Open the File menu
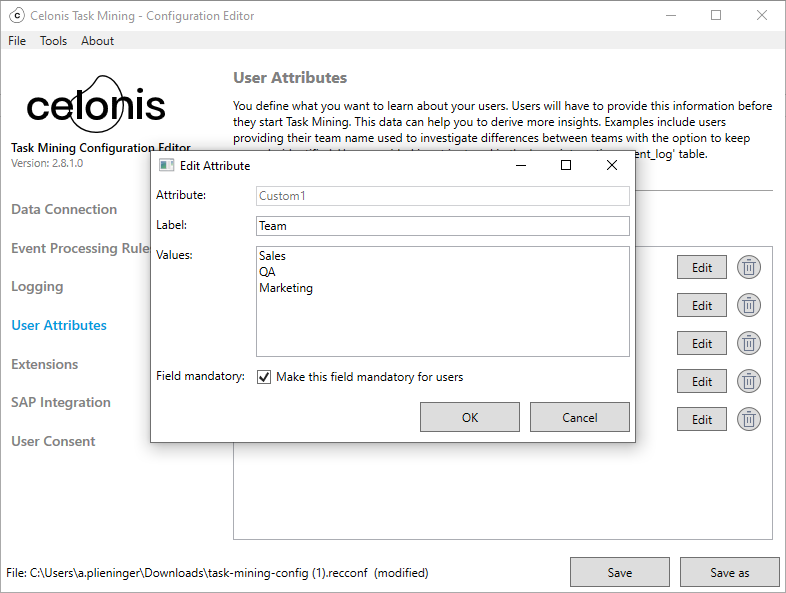This screenshot has height=593, width=786. [17, 41]
